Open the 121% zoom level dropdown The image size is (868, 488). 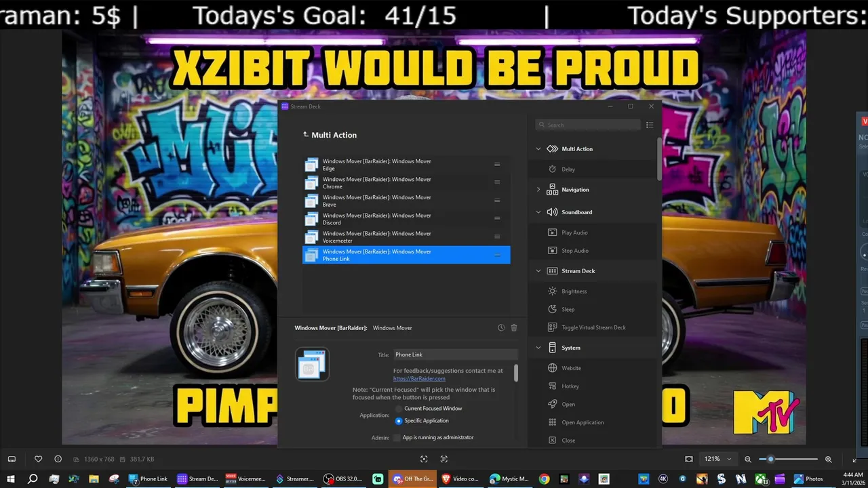(718, 459)
